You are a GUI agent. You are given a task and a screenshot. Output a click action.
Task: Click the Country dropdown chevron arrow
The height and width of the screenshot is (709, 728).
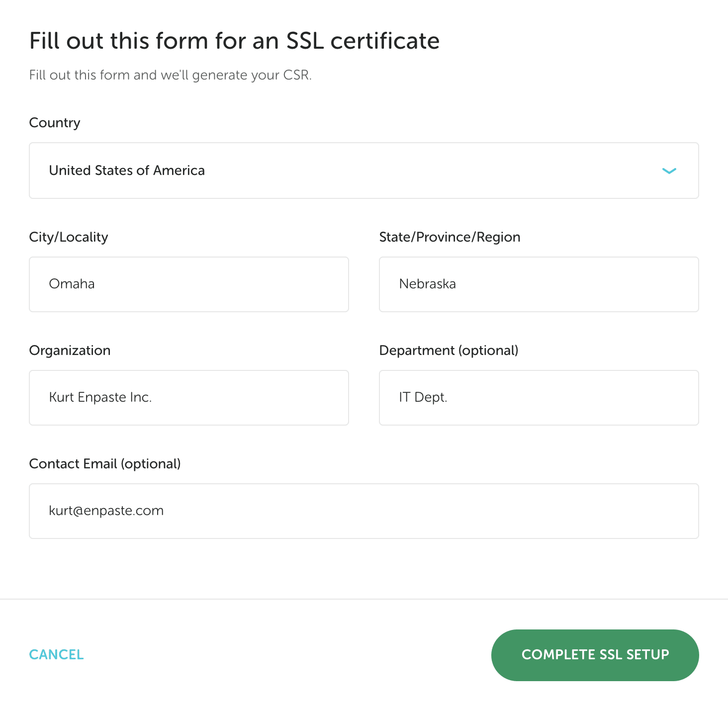[669, 171]
